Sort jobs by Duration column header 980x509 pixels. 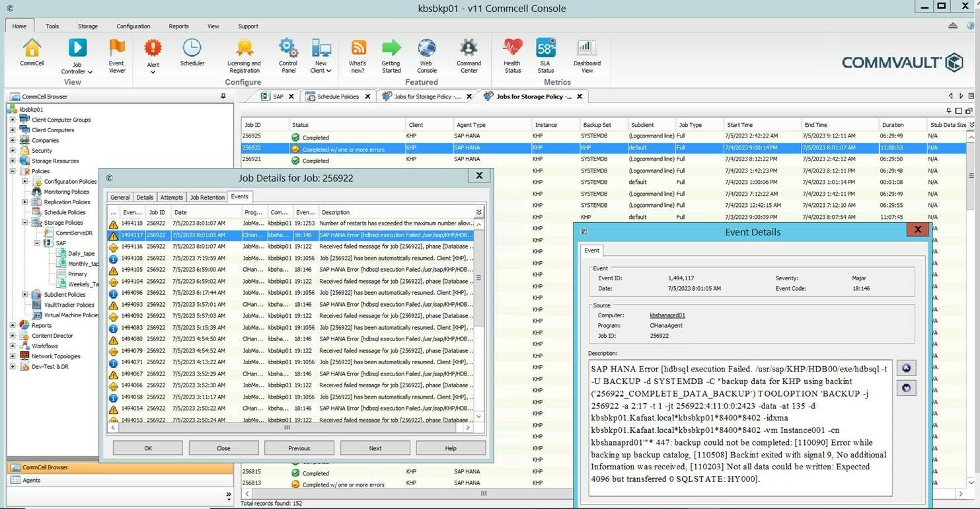pyautogui.click(x=902, y=124)
